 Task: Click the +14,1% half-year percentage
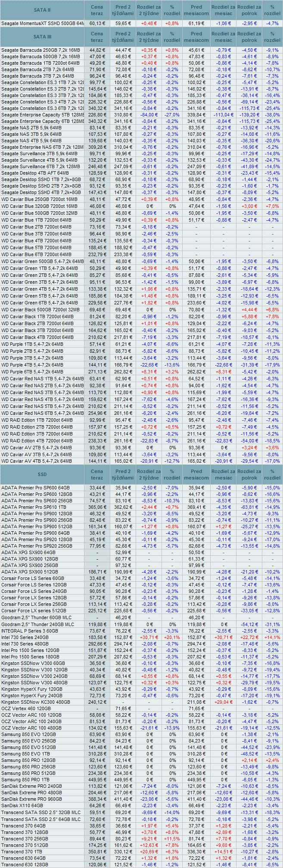point(272,637)
